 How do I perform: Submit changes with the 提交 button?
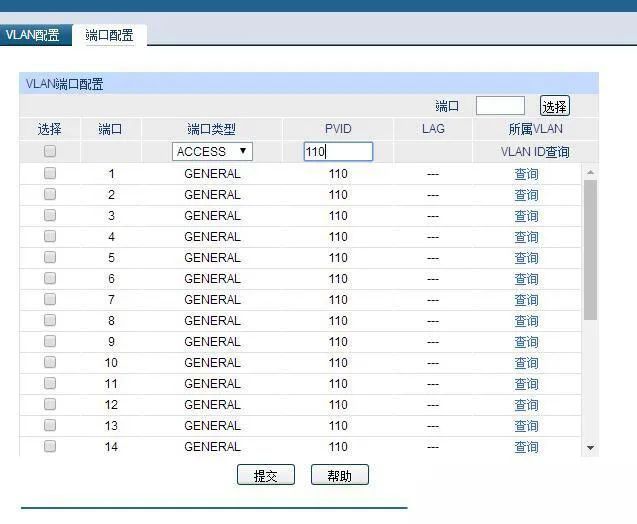(265, 476)
